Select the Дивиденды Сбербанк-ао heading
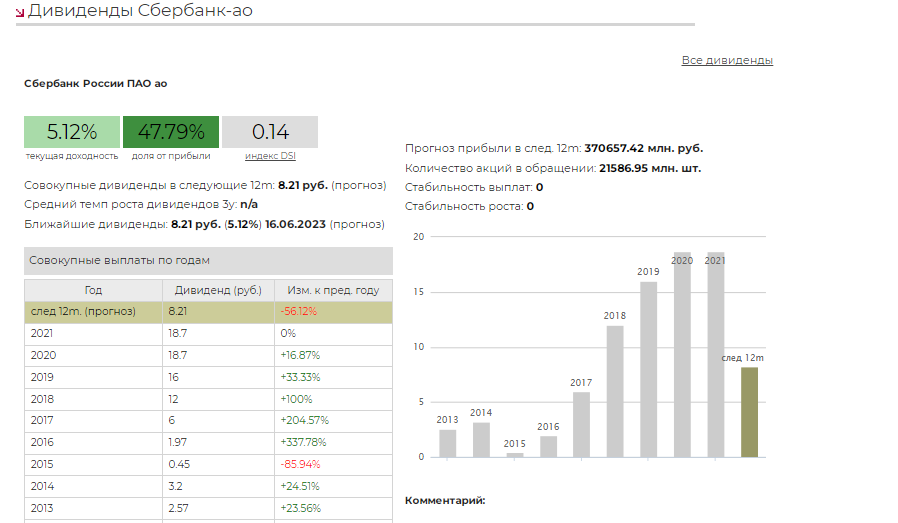 140,10
